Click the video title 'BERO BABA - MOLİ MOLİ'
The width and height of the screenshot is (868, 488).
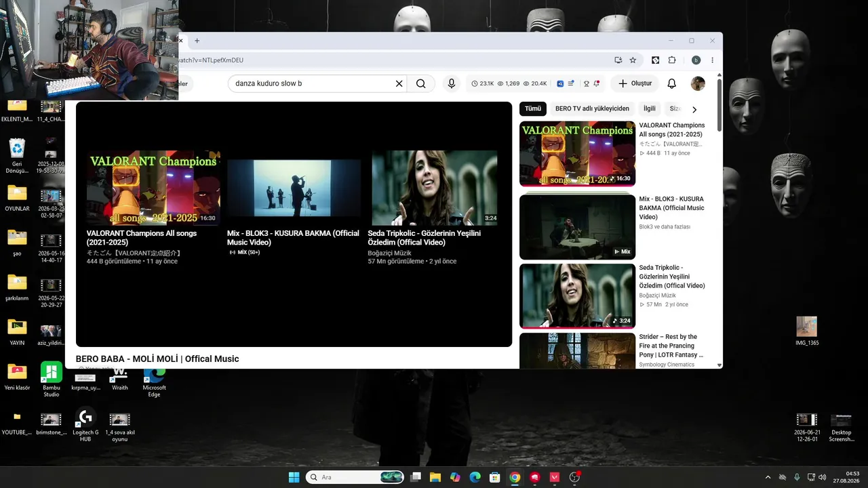157,359
